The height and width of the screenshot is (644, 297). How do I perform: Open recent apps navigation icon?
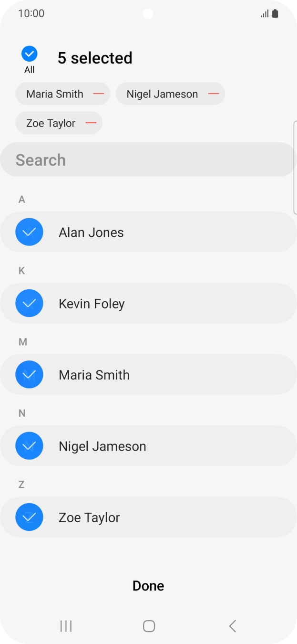(66, 626)
